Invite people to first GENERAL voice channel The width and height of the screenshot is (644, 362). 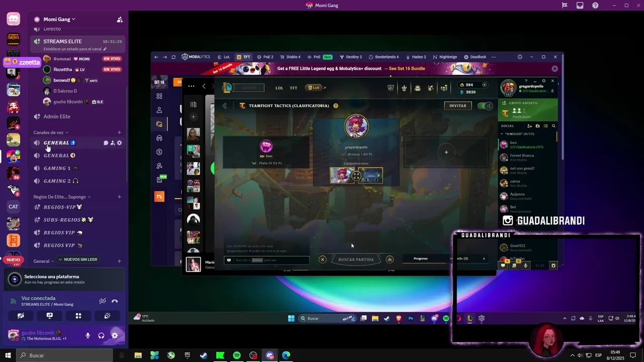[x=113, y=143]
